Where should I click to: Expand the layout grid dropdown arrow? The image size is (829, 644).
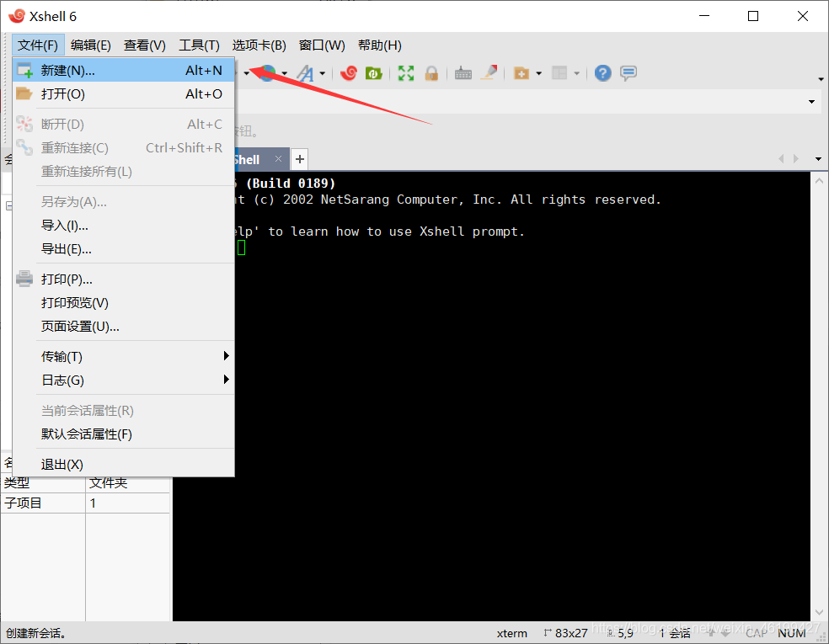pos(577,73)
